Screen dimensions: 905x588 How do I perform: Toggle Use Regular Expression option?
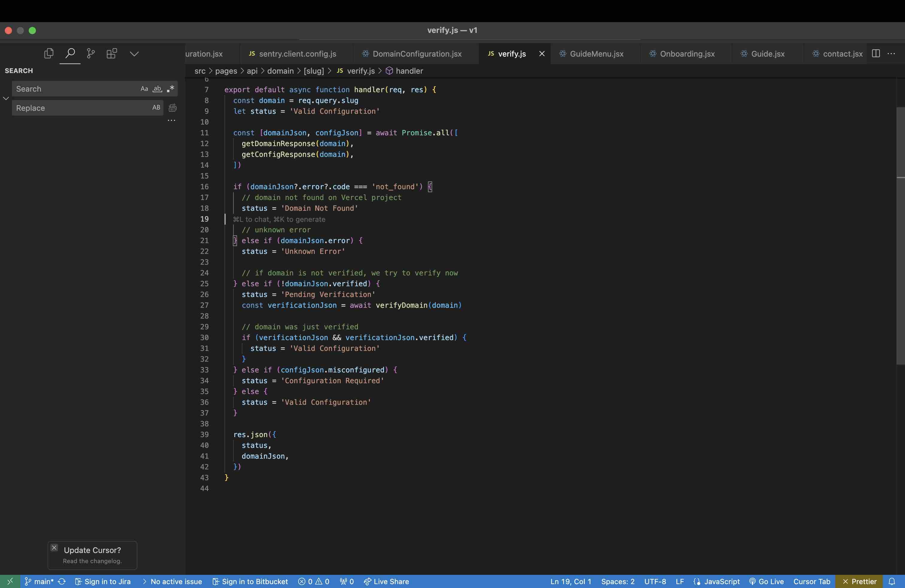[x=170, y=89]
